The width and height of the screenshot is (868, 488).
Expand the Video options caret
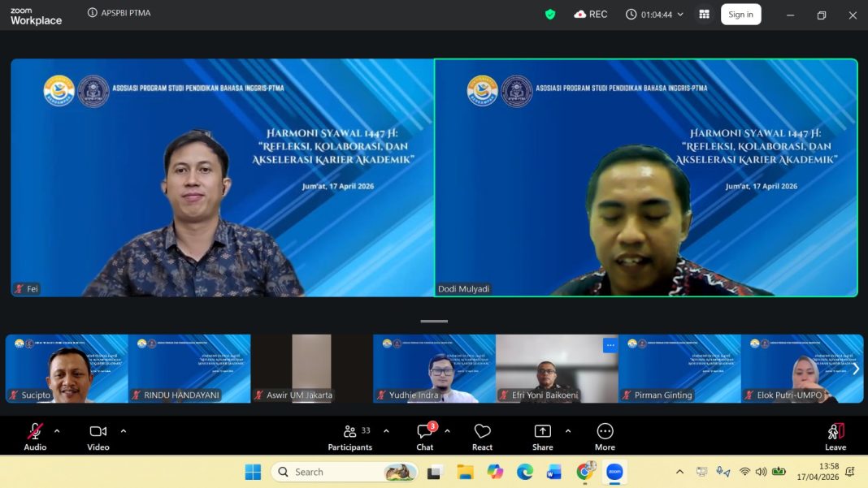124,431
